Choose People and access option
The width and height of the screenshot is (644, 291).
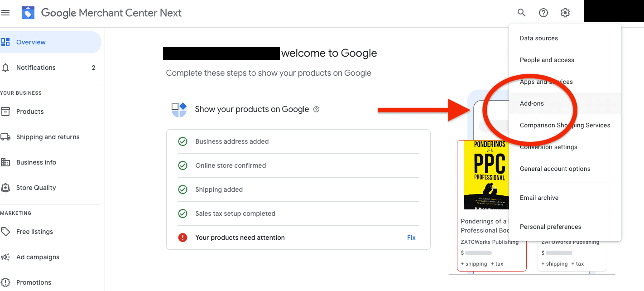click(547, 60)
